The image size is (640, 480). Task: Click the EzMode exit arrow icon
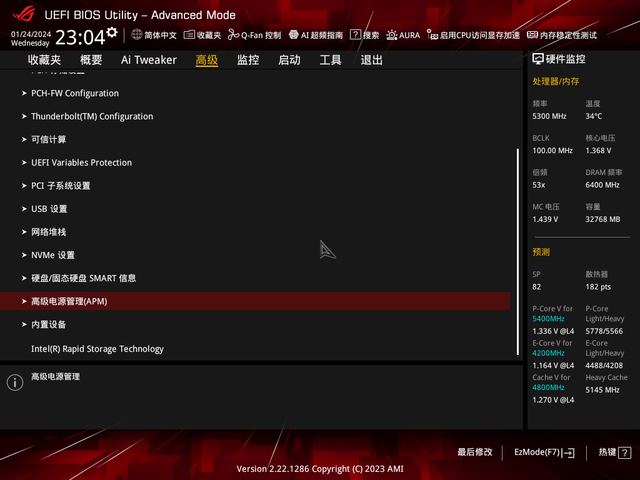coord(568,452)
